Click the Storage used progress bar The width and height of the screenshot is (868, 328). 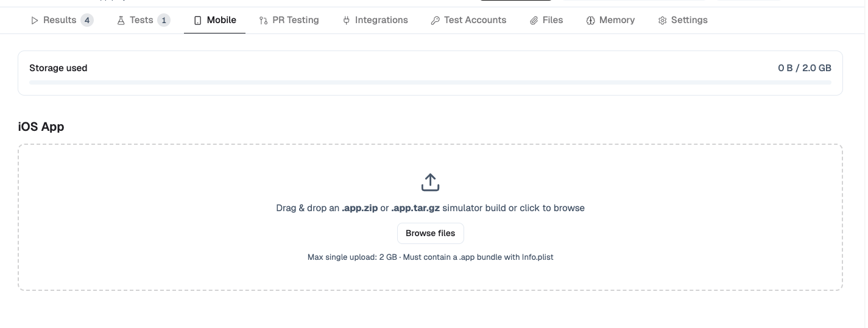430,82
